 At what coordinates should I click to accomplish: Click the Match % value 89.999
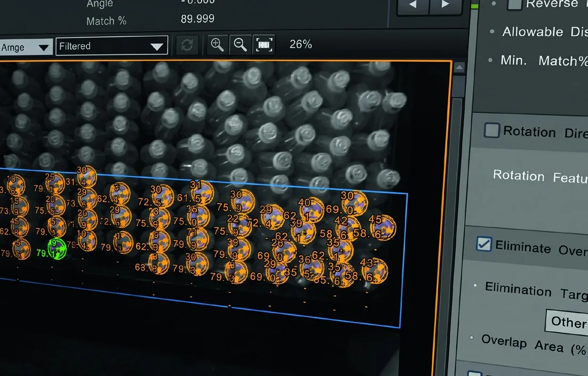(x=197, y=19)
